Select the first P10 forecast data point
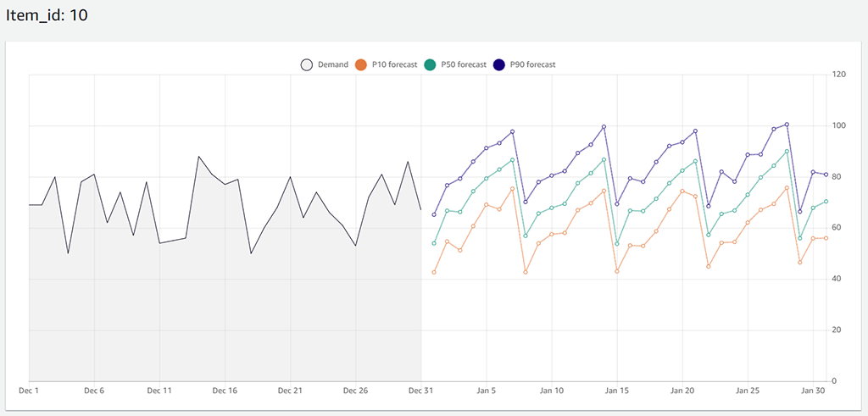The image size is (868, 416). click(x=434, y=272)
